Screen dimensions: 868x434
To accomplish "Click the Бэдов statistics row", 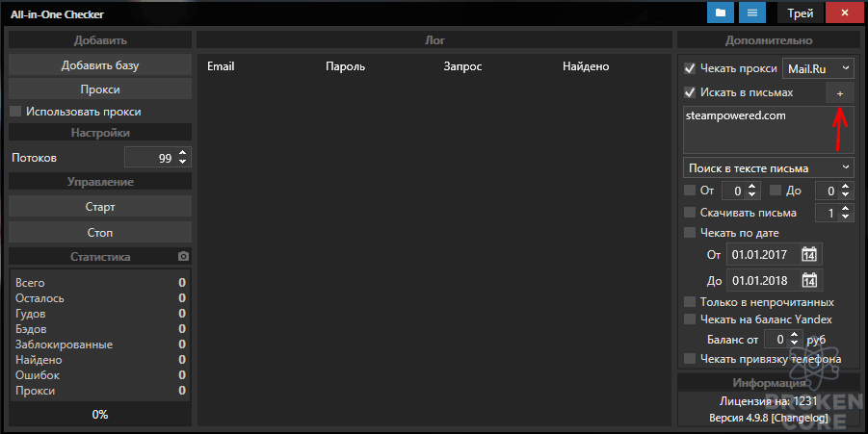I will coord(100,329).
